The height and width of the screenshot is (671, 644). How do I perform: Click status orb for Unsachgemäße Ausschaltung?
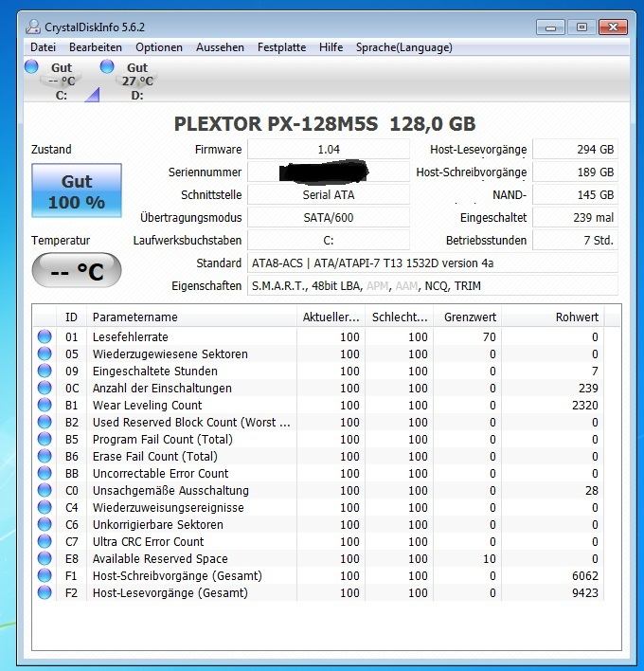coord(45,490)
